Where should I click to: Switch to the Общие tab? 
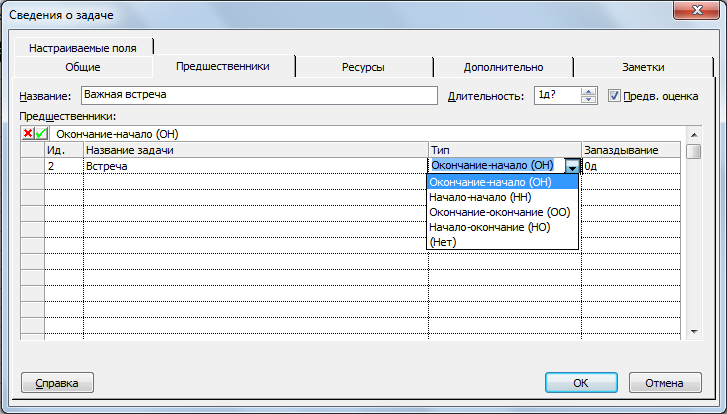coord(83,67)
